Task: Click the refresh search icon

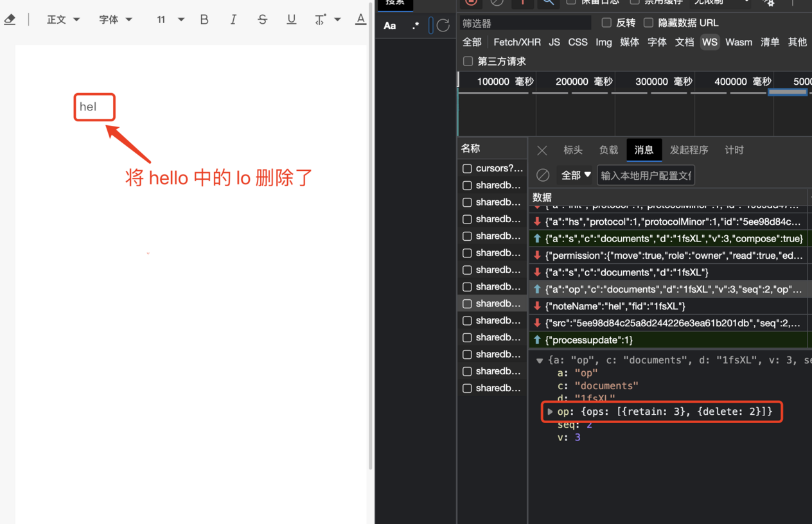Action: point(443,26)
